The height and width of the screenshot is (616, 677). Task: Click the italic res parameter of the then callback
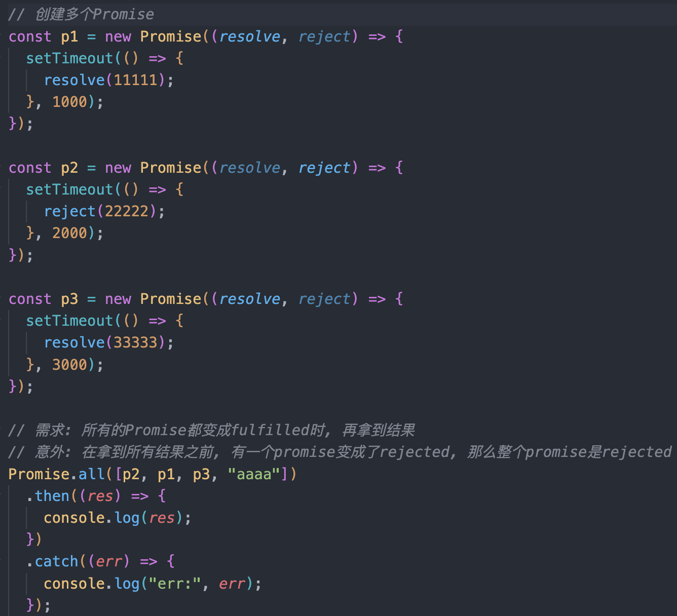coord(100,496)
